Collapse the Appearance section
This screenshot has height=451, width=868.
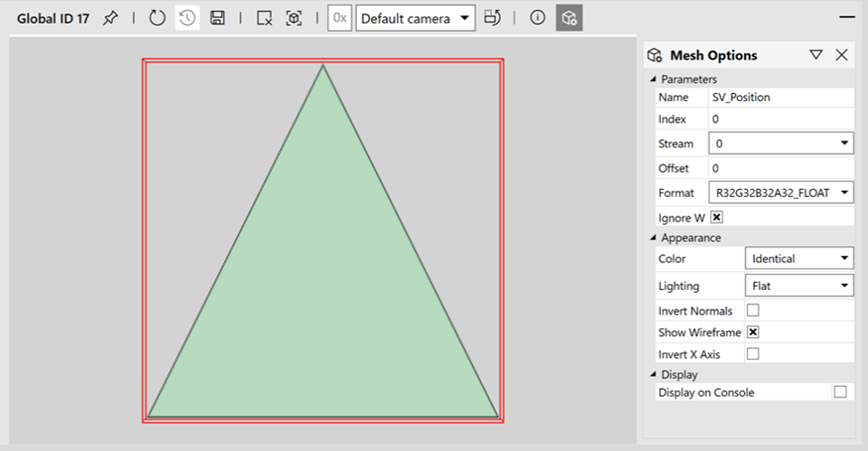[653, 238]
